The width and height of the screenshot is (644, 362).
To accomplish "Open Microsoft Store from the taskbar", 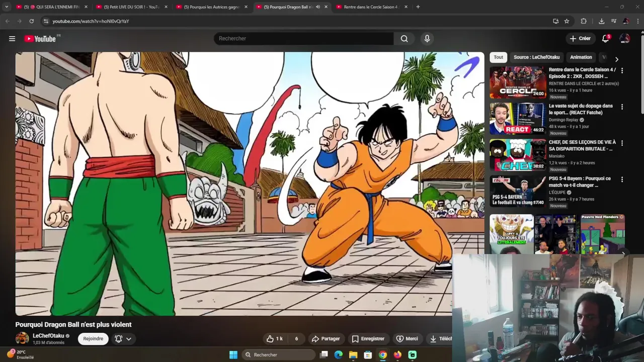I will 368,355.
